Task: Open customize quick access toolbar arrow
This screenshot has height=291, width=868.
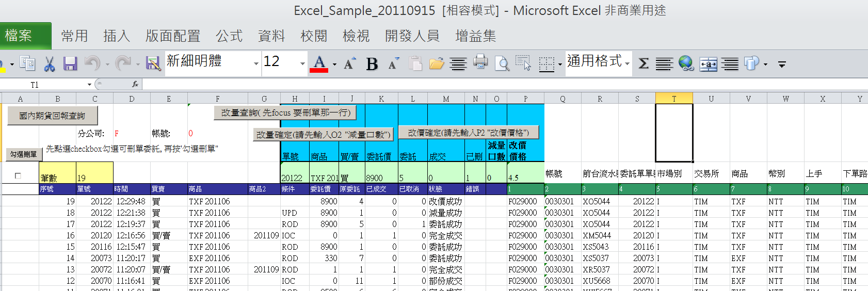Action: (x=782, y=64)
